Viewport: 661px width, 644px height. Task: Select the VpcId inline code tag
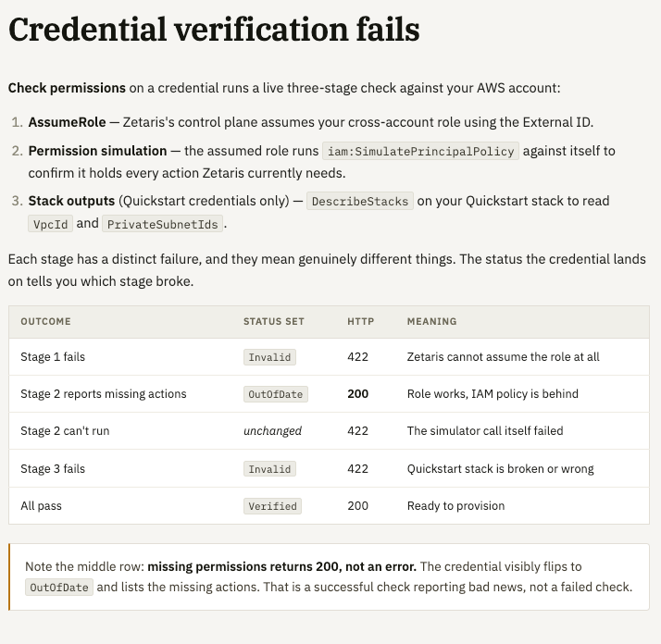(x=51, y=224)
